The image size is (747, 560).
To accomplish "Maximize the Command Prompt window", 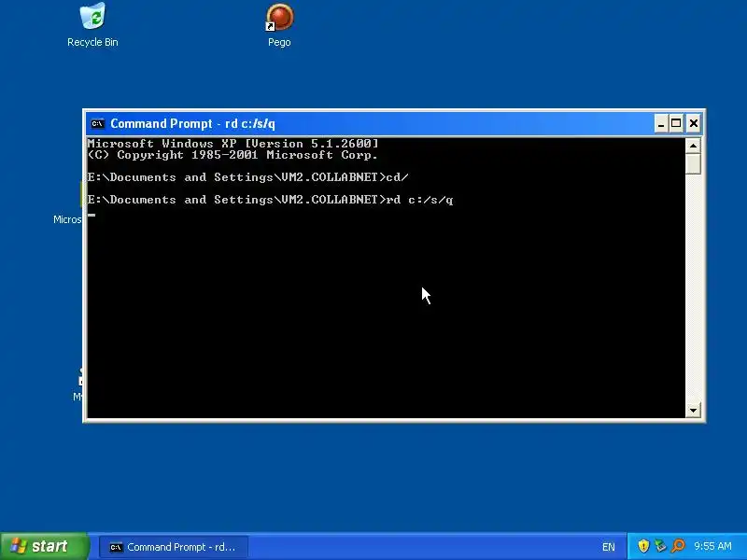I will click(676, 124).
